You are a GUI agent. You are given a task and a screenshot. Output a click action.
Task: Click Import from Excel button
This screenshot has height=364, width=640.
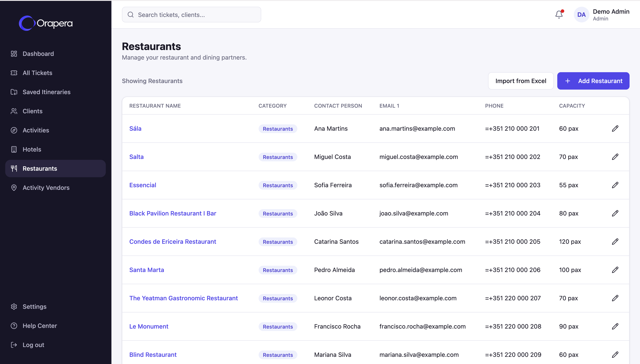[x=521, y=81]
